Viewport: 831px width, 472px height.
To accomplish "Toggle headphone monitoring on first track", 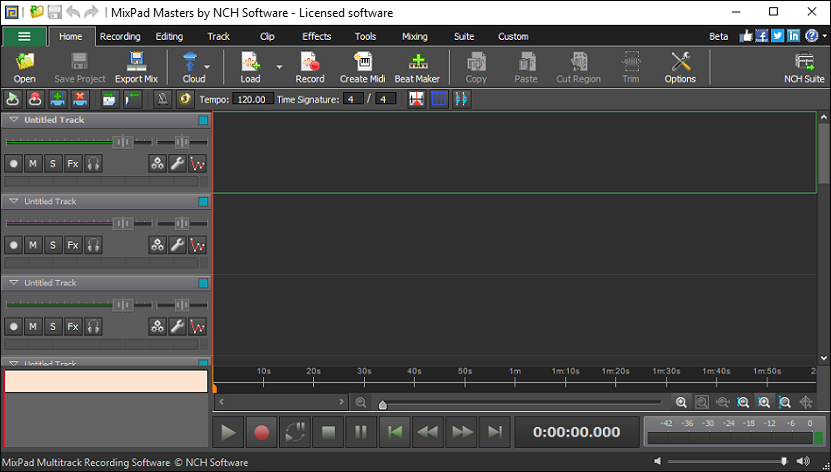I will tap(93, 164).
